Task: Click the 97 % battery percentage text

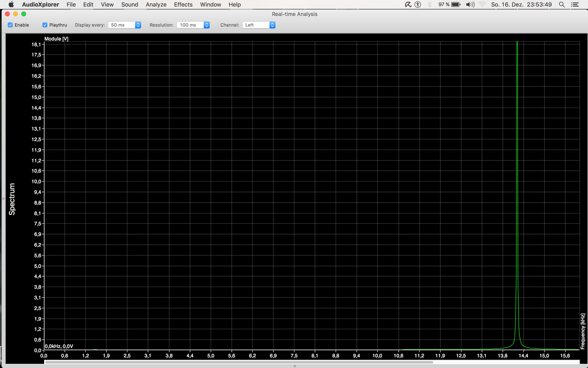Action: click(x=444, y=4)
